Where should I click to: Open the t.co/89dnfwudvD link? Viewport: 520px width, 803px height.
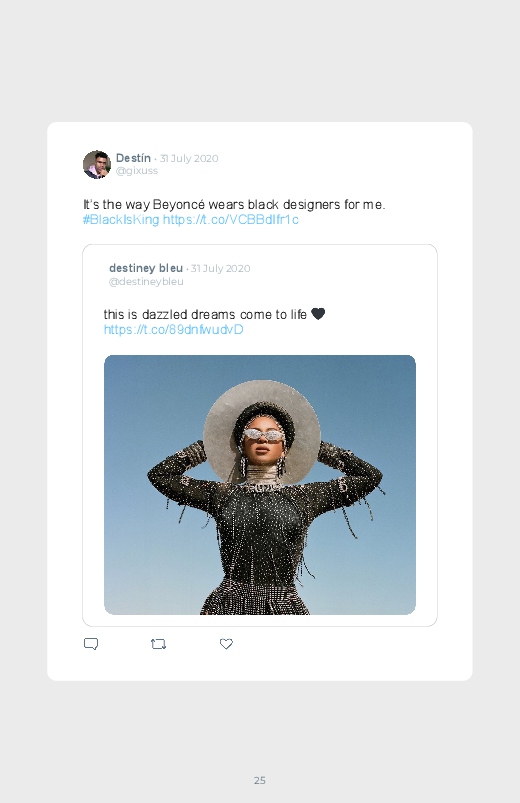point(173,329)
